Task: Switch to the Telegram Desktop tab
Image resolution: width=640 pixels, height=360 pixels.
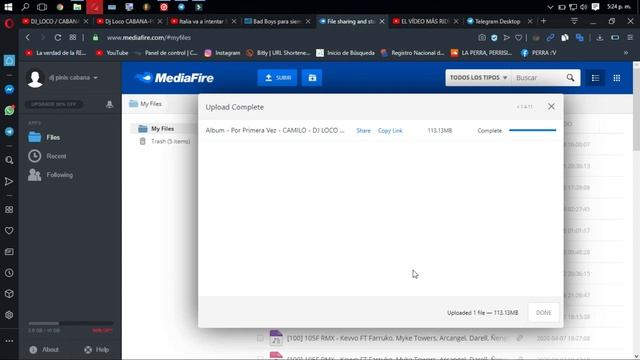Action: [498, 21]
